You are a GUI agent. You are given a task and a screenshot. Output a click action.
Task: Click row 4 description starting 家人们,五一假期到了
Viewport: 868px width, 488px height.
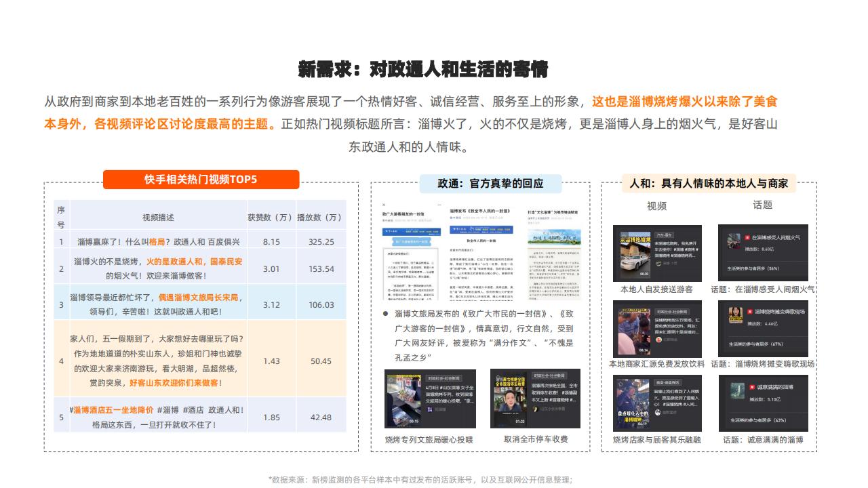tap(157, 361)
